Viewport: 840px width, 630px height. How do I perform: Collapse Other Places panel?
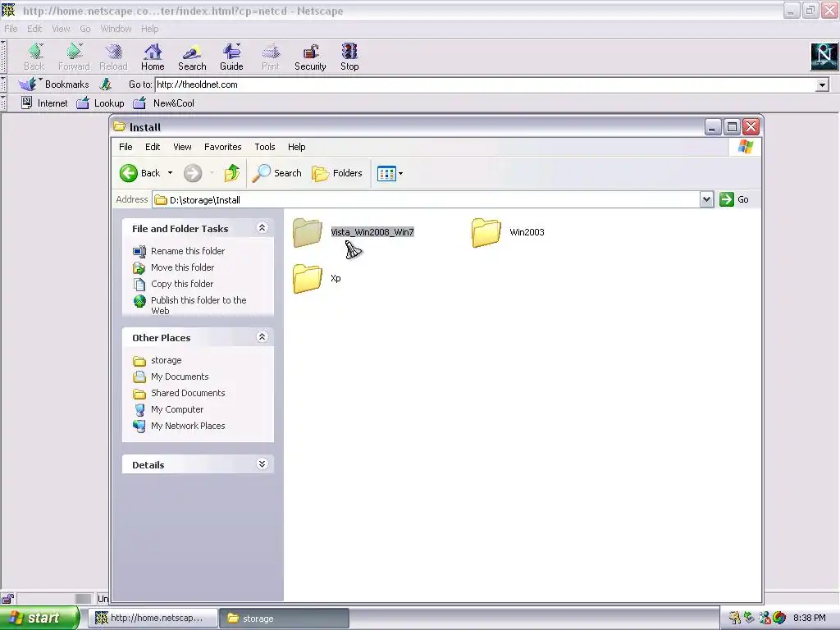[x=262, y=336]
